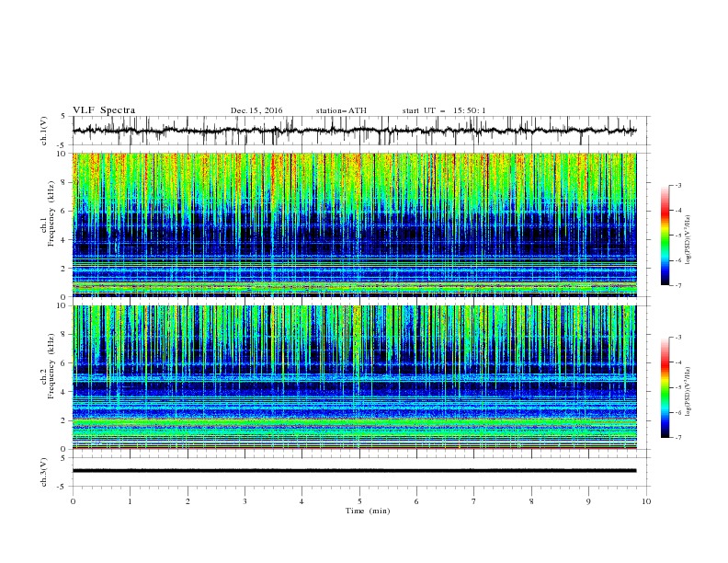The image size is (728, 563).
Task: Click the "station=ATH" header label
Action: pos(341,110)
